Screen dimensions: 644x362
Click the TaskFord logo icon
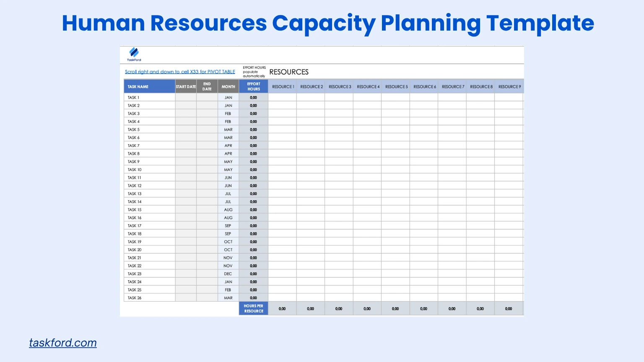(x=134, y=52)
